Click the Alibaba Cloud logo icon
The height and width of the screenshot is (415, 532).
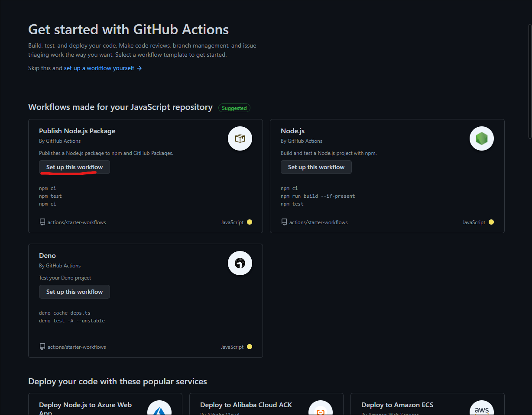(321, 408)
